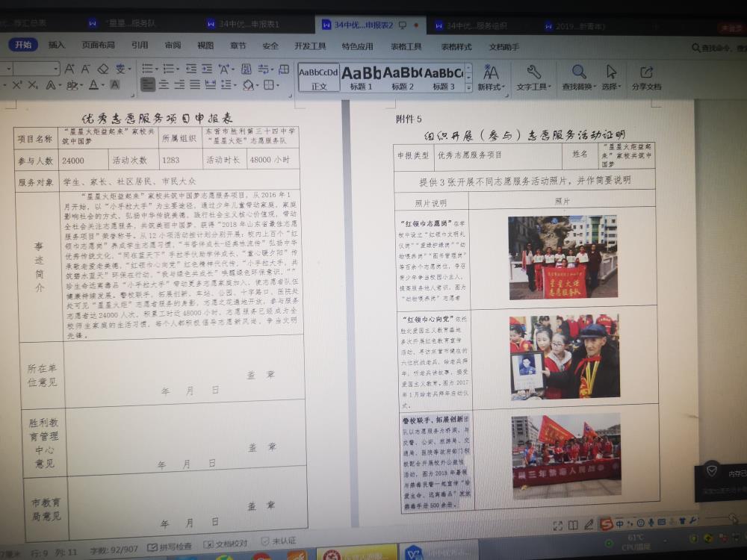The height and width of the screenshot is (560, 747).
Task: Open the 视图 ribbon tab
Action: pos(205,46)
